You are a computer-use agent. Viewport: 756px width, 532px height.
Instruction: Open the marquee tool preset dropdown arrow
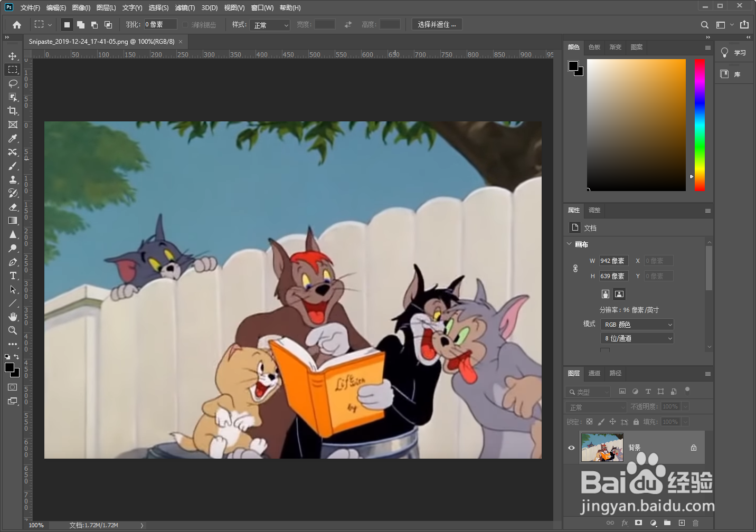point(50,25)
